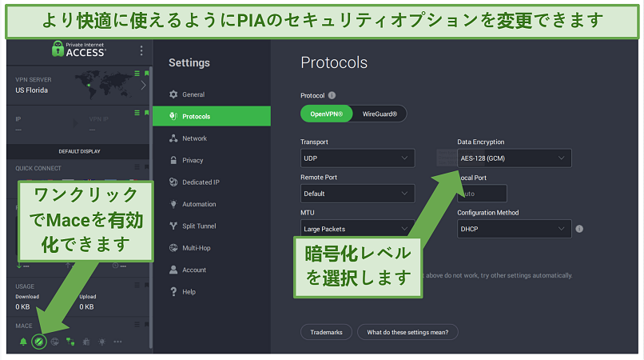Switch protocol to WireGuard
Screen dimensions: 644x360
coord(380,114)
